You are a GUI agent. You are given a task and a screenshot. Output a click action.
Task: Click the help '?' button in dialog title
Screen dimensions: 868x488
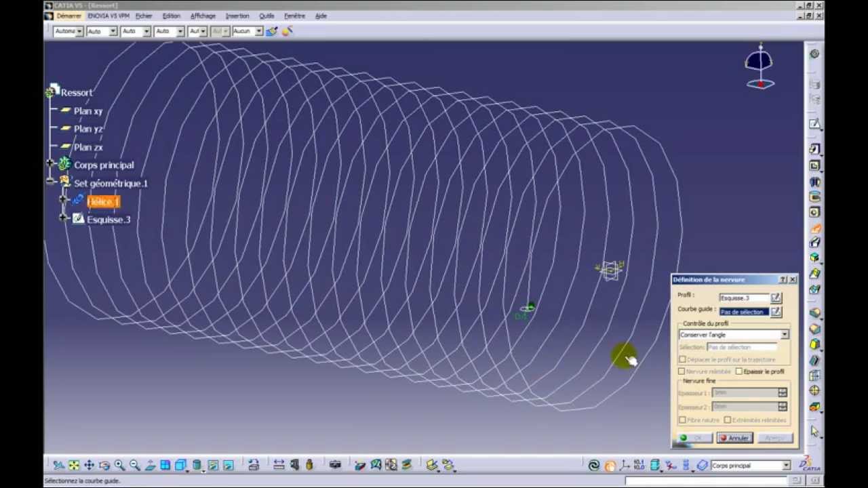pyautogui.click(x=783, y=280)
